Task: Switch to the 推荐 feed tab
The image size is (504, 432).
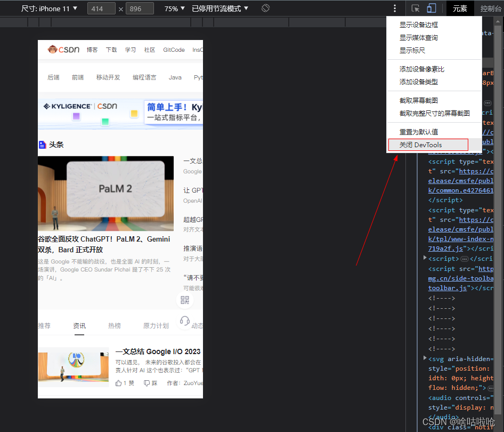Action: tap(44, 326)
